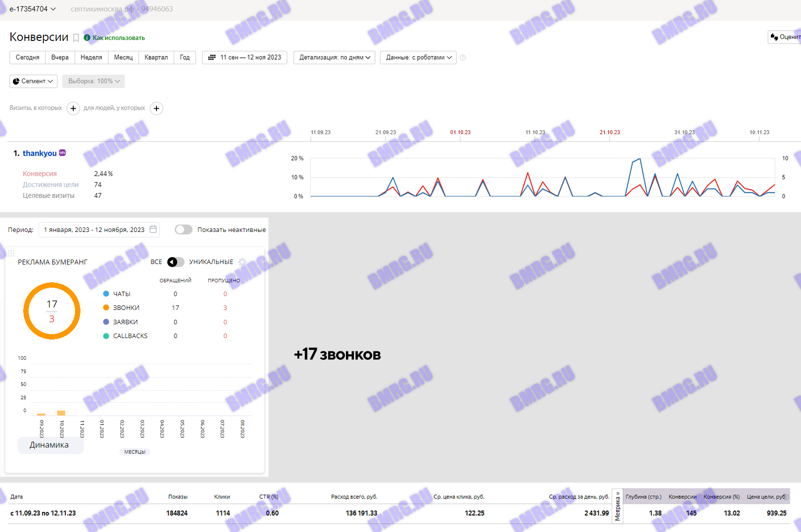Open the thankyou goal link

tap(39, 153)
